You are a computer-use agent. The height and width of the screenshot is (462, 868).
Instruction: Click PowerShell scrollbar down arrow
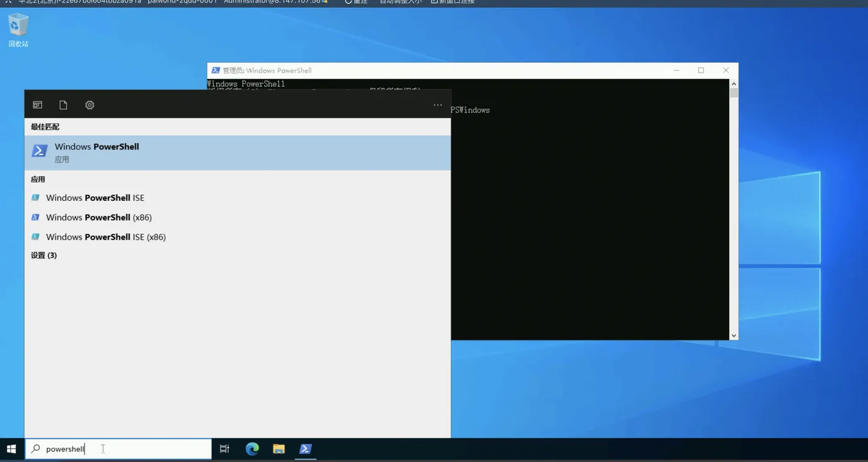pyautogui.click(x=733, y=335)
